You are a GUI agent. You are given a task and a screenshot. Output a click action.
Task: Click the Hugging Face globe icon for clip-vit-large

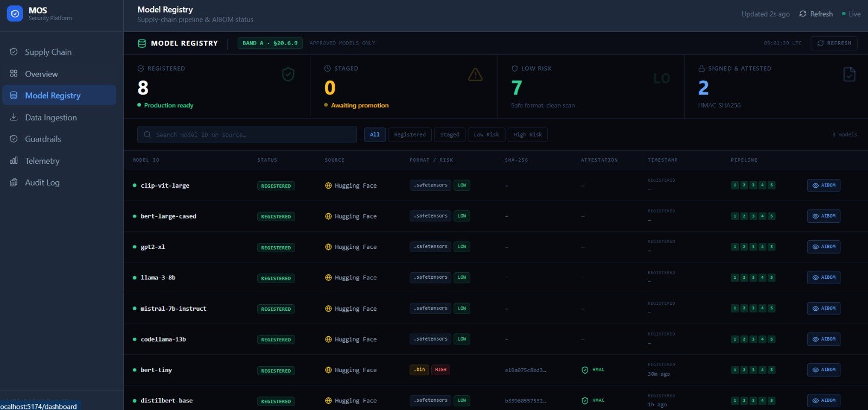pos(328,185)
